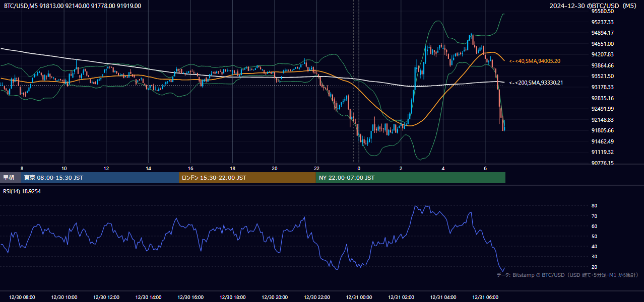The image size is (644, 302).
Task: Click price axis value 95237.33
Action: 603,22
